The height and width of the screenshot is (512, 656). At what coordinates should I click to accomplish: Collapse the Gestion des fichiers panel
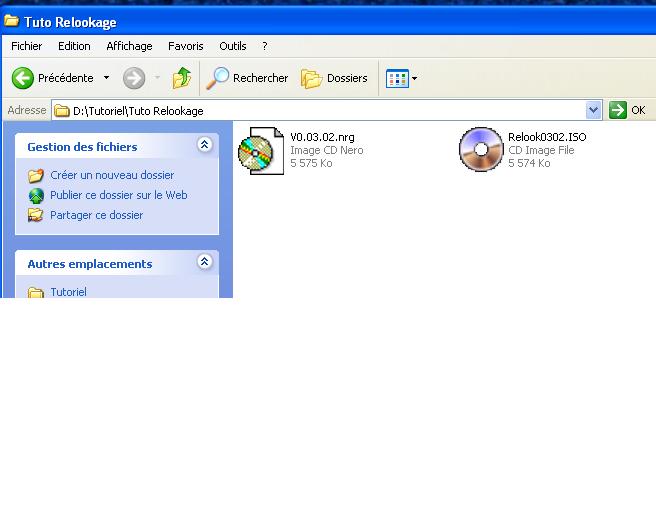point(205,145)
